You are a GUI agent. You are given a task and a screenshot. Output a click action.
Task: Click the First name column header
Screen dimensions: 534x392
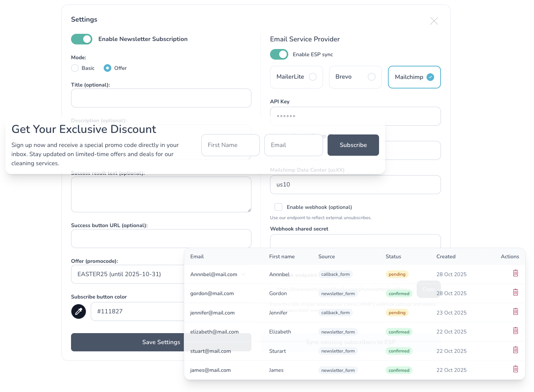point(282,257)
